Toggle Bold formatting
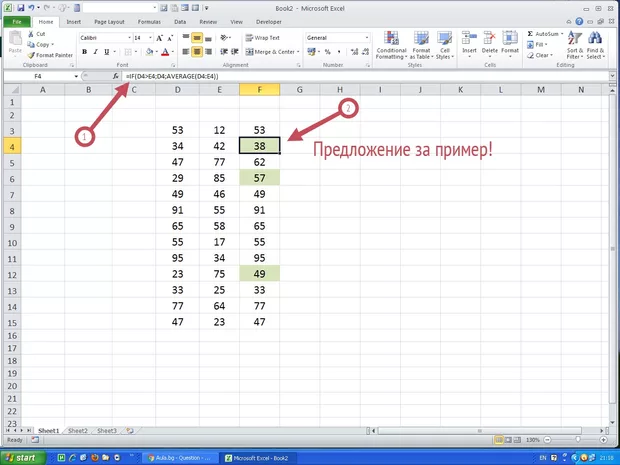Viewport: 620px width, 465px height. [84, 52]
